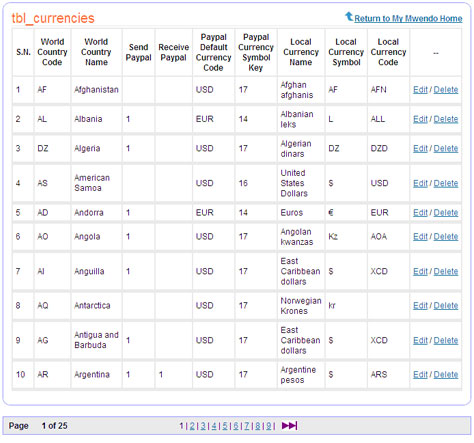Viewport: 474px width, 443px height.
Task: Delete the Argentina row
Action: (x=446, y=375)
